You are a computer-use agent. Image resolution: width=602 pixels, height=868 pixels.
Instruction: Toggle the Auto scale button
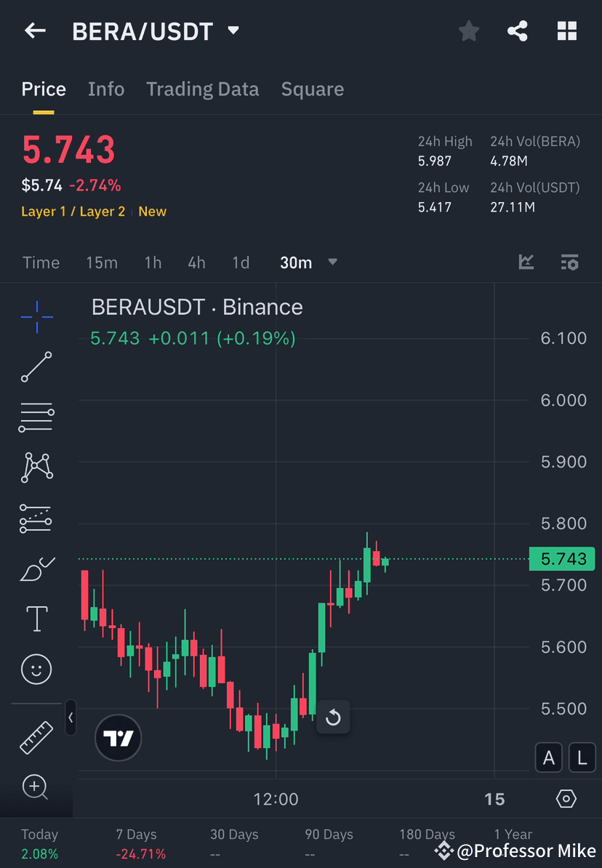[549, 758]
